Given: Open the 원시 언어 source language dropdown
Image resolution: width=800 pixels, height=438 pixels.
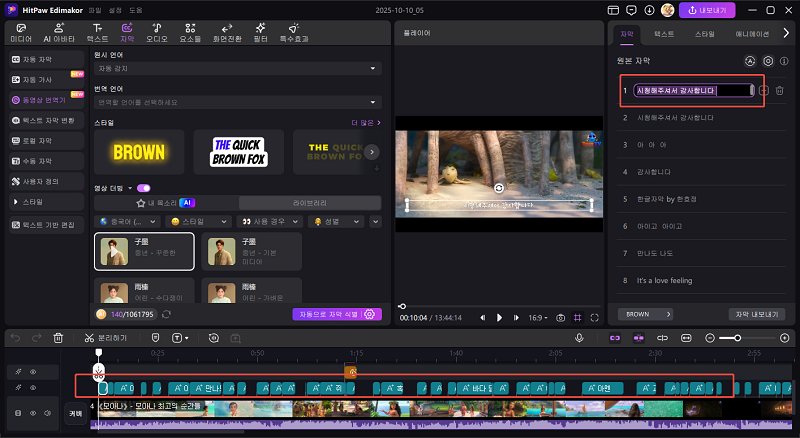Looking at the screenshot, I should pyautogui.click(x=237, y=68).
